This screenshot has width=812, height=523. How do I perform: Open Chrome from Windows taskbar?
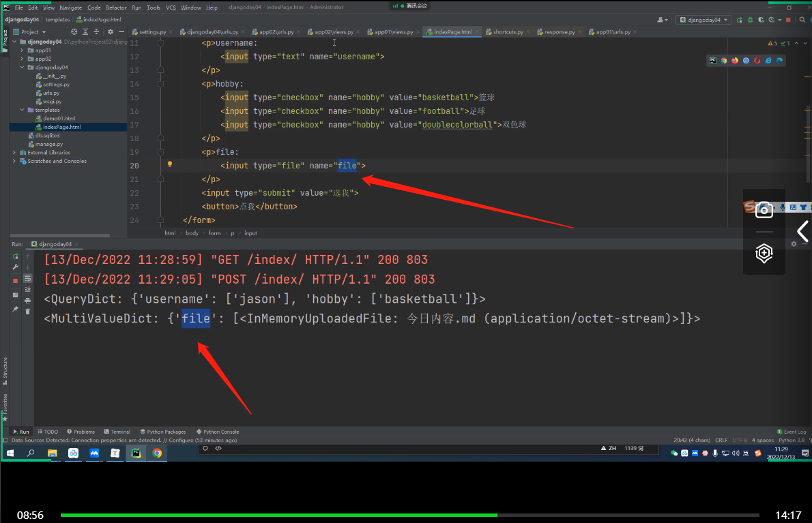[157, 453]
